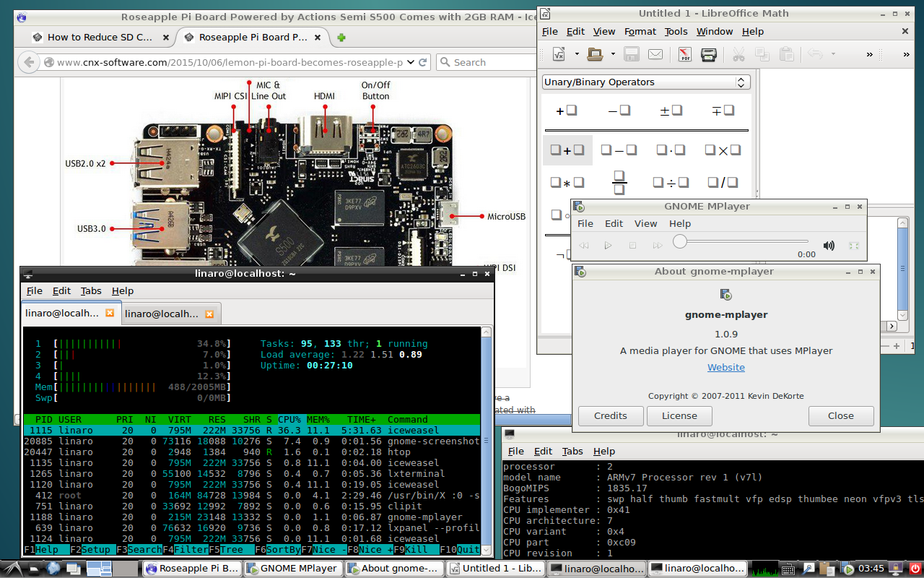Insert the asterisk multiplication operator

(x=567, y=183)
